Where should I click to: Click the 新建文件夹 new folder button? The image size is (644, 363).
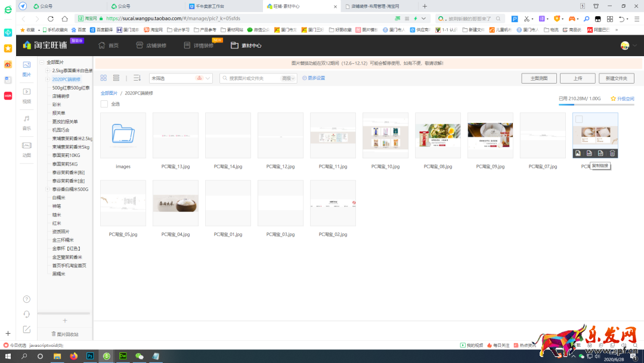616,78
